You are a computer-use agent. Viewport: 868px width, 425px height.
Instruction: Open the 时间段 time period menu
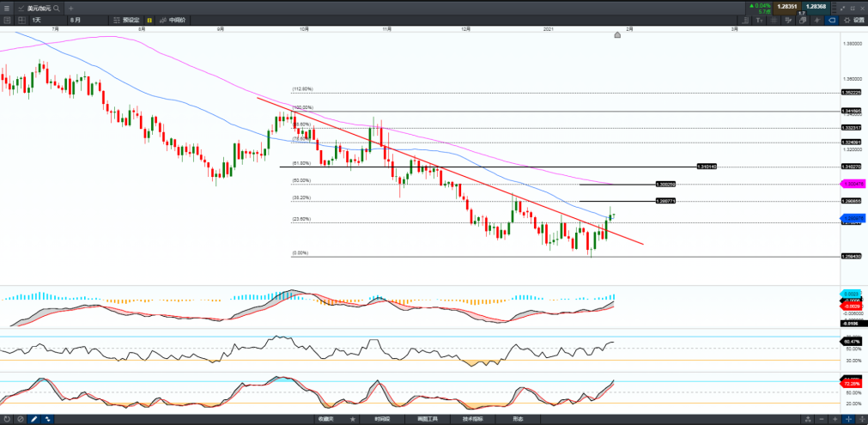coord(381,420)
